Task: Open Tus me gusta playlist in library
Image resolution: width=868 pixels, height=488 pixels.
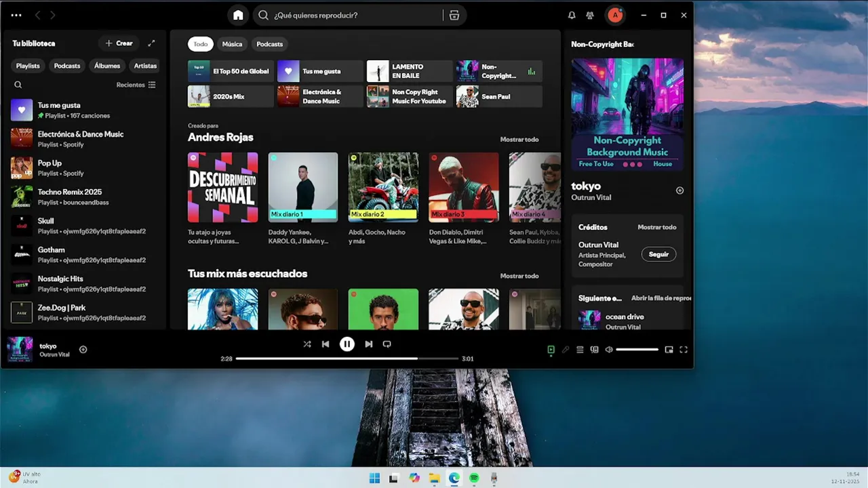Action: (x=85, y=110)
